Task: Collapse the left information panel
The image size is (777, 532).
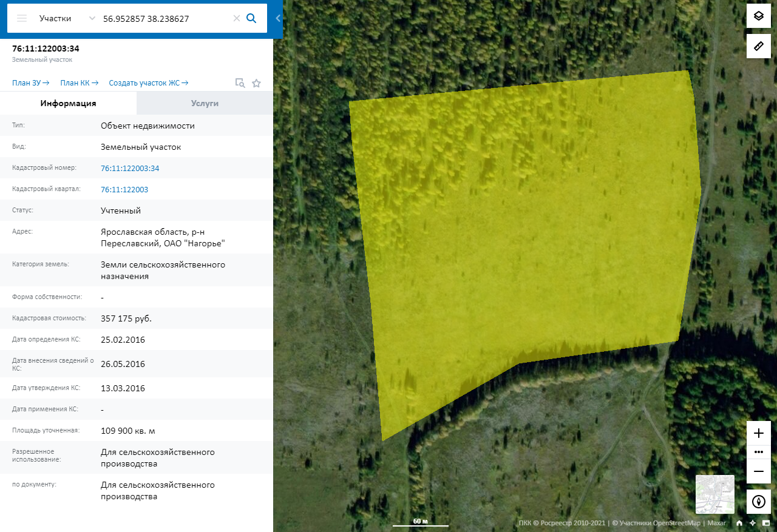Action: (x=278, y=18)
